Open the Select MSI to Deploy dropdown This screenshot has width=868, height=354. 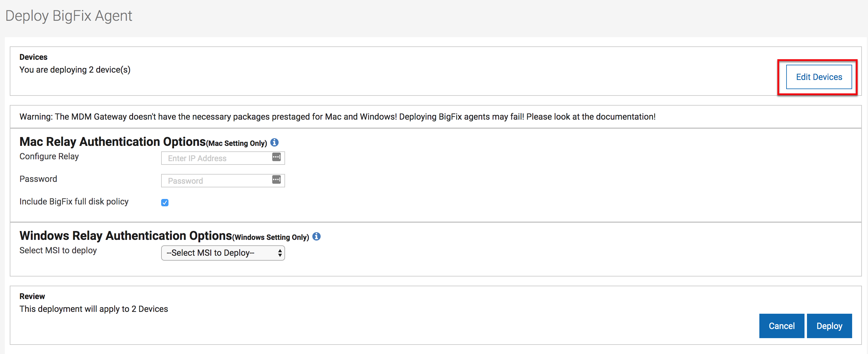pos(223,253)
